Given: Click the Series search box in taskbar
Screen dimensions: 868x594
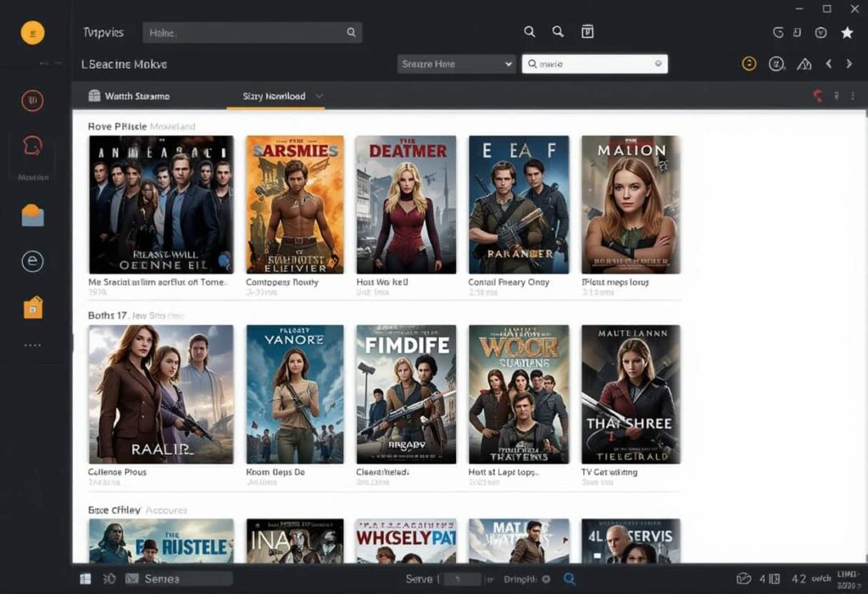Looking at the screenshot, I should (179, 579).
